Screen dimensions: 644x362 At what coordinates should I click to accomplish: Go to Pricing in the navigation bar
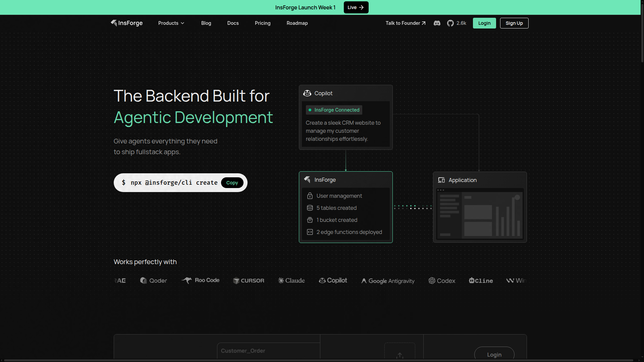[262, 23]
